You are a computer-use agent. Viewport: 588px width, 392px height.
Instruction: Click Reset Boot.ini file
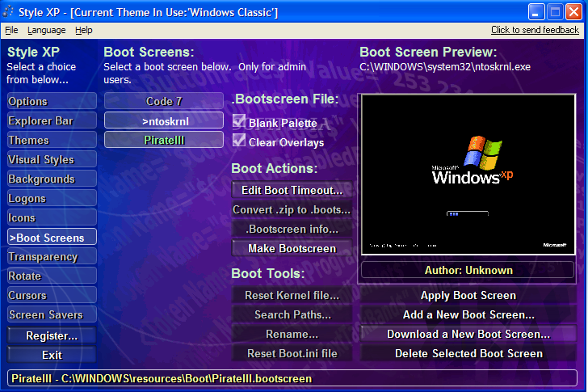pos(292,353)
